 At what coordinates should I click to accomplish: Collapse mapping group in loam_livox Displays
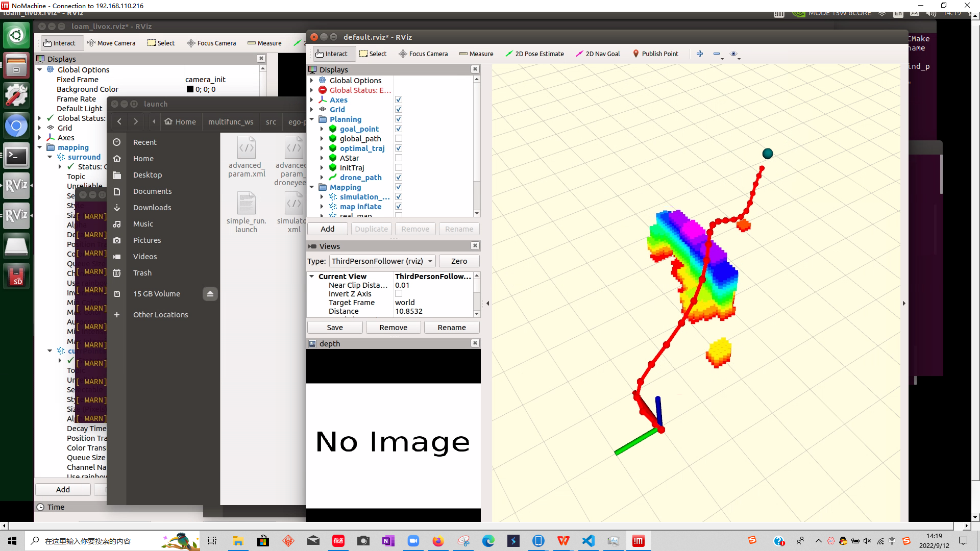(x=40, y=147)
